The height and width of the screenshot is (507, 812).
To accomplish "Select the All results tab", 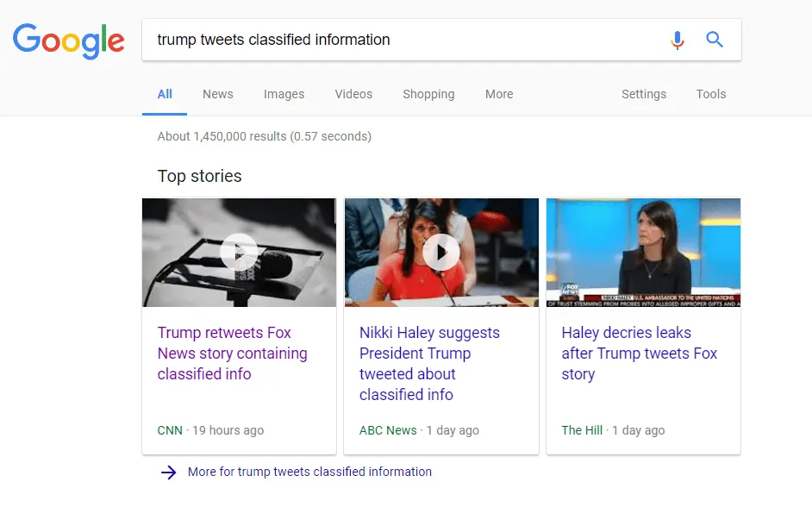I will [165, 94].
